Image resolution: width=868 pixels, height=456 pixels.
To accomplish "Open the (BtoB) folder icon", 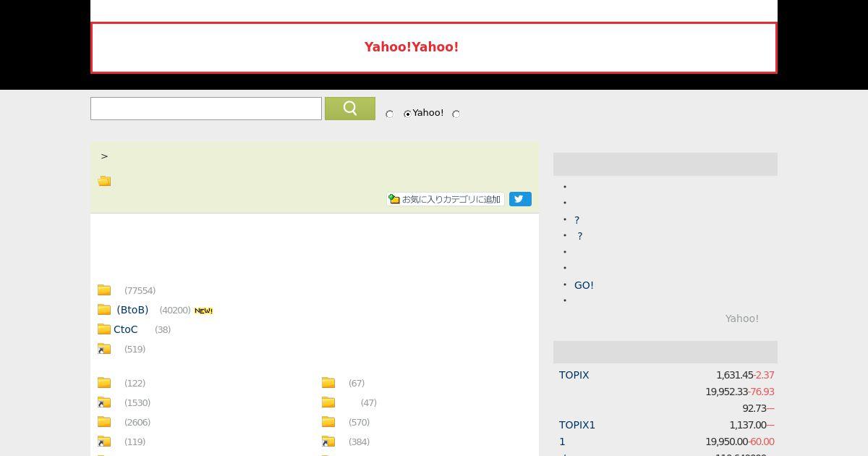I will (x=104, y=310).
